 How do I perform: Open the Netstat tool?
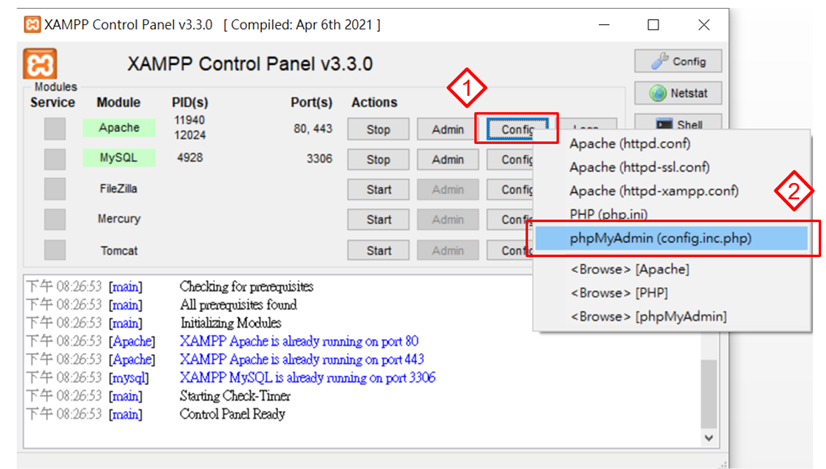click(x=678, y=93)
